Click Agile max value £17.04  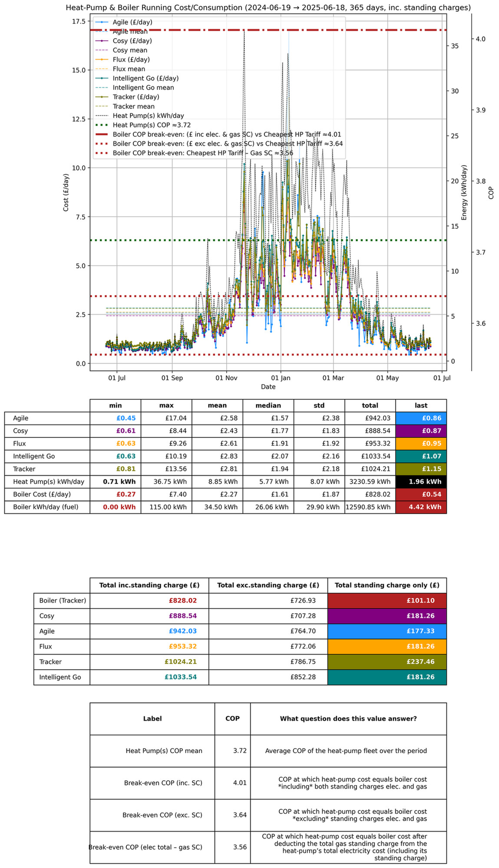pyautogui.click(x=166, y=418)
